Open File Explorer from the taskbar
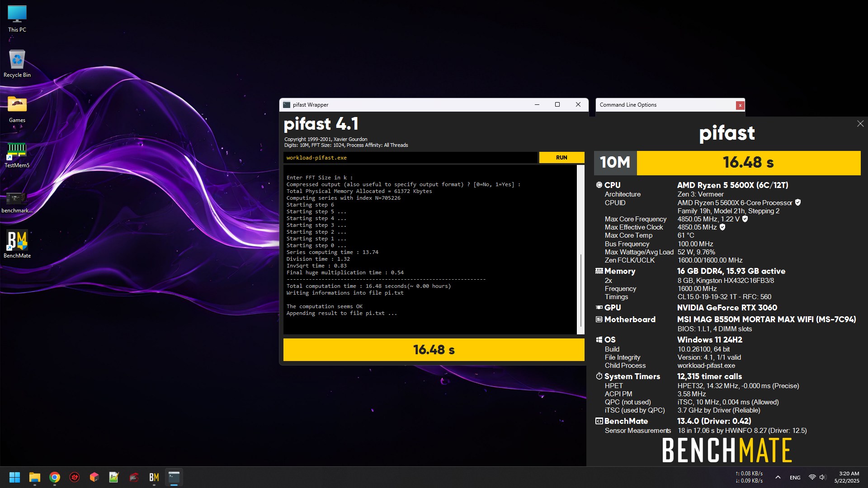 tap(35, 477)
